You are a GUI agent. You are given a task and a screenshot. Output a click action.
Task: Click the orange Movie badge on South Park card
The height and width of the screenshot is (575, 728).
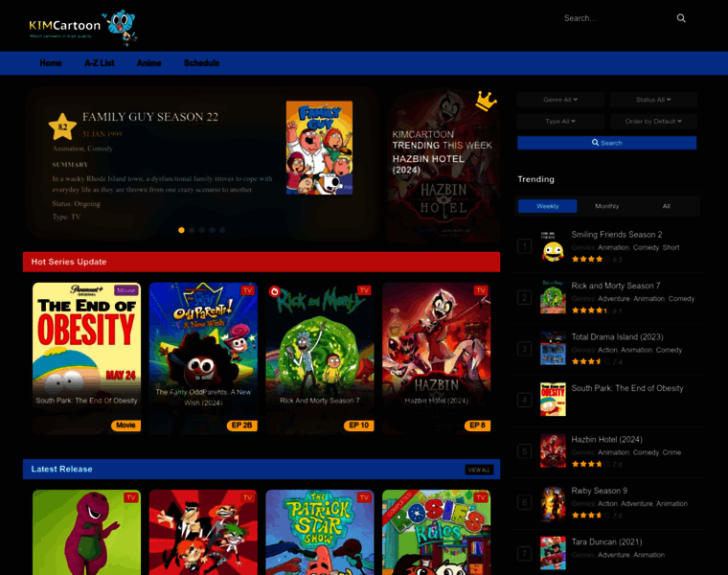tap(125, 425)
